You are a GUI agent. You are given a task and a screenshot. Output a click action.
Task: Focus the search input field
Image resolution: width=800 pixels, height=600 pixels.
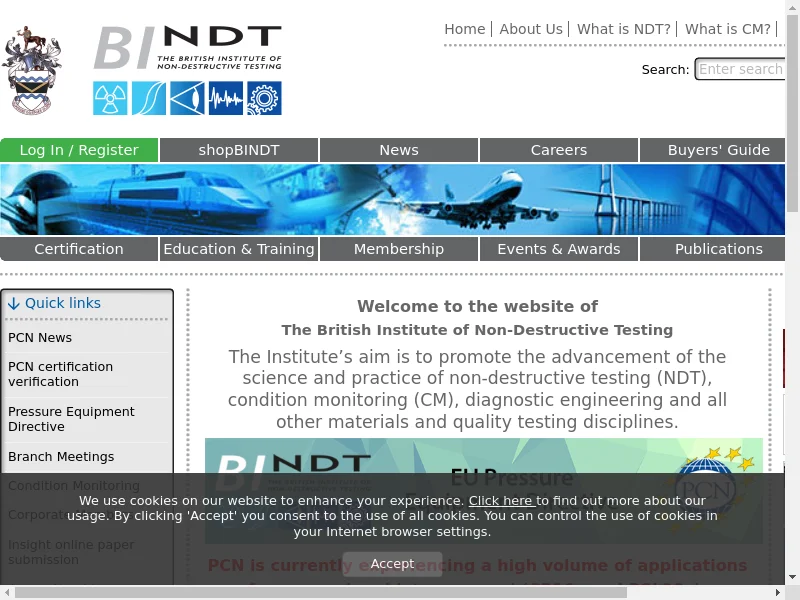pyautogui.click(x=740, y=69)
